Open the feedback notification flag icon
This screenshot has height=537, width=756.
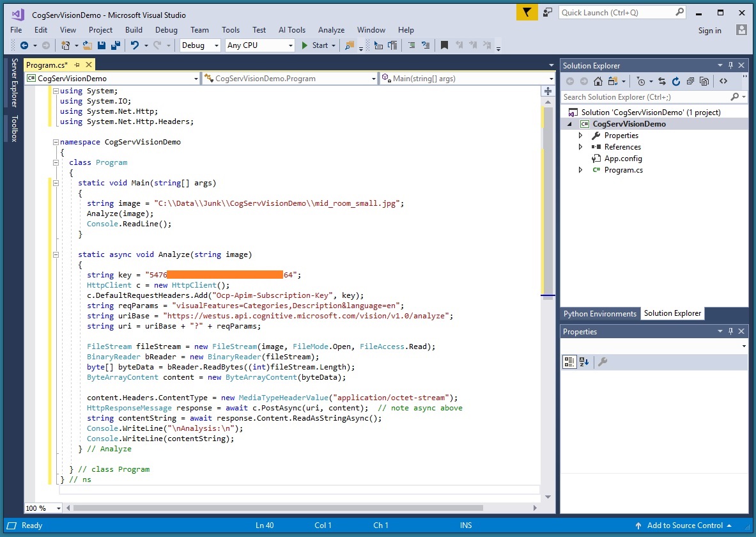tap(527, 12)
